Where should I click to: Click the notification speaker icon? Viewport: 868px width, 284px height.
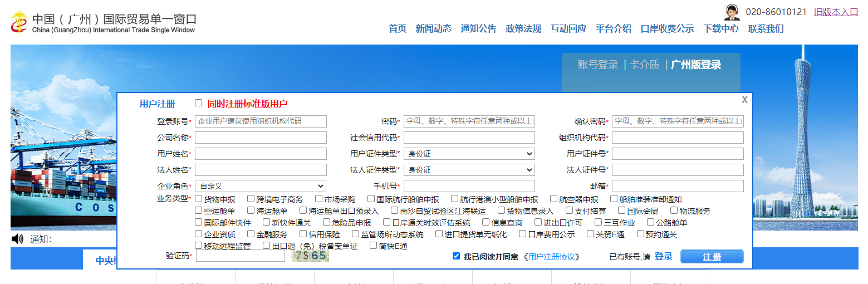coord(17,239)
